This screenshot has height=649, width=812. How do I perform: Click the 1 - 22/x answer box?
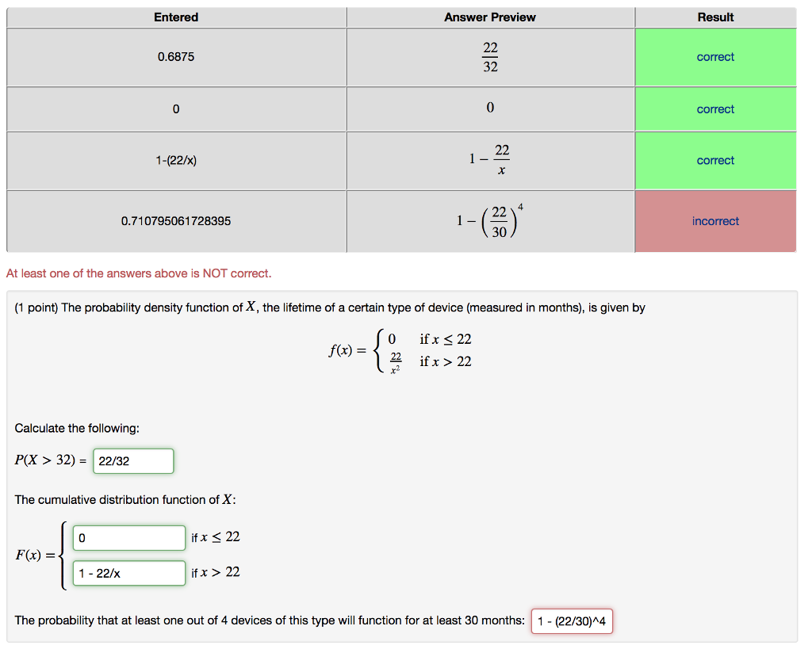pos(128,572)
